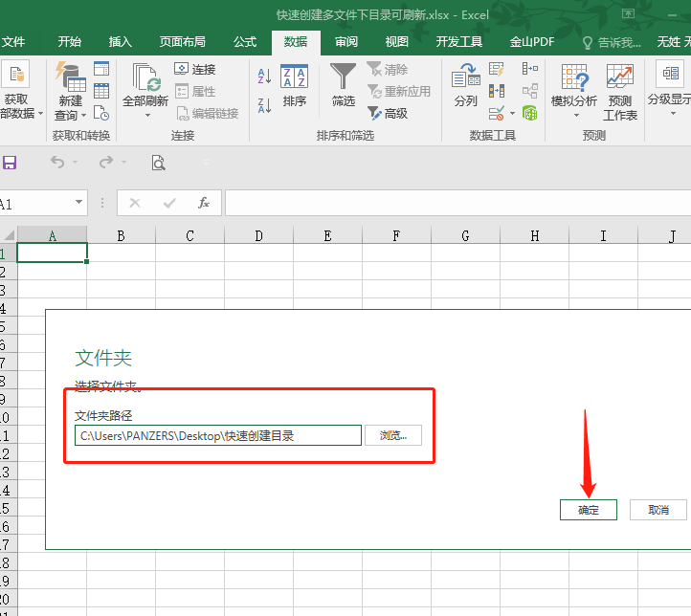Click the folder path (文件夹路径) input field
This screenshot has width=691, height=616.
[x=218, y=435]
